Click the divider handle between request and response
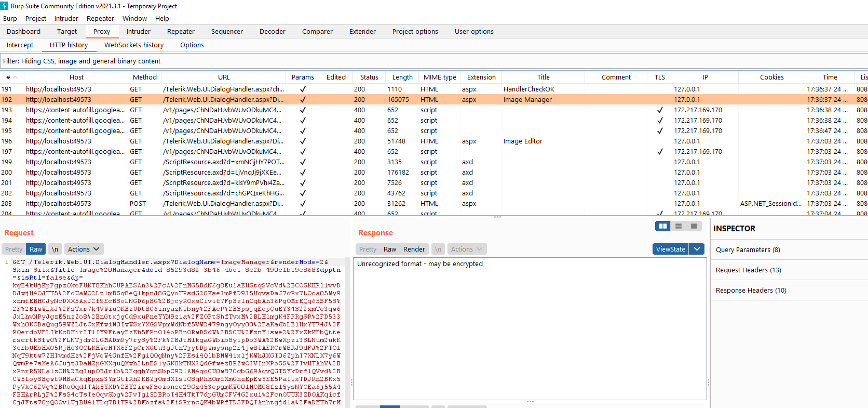The width and height of the screenshot is (868, 408). (x=351, y=382)
